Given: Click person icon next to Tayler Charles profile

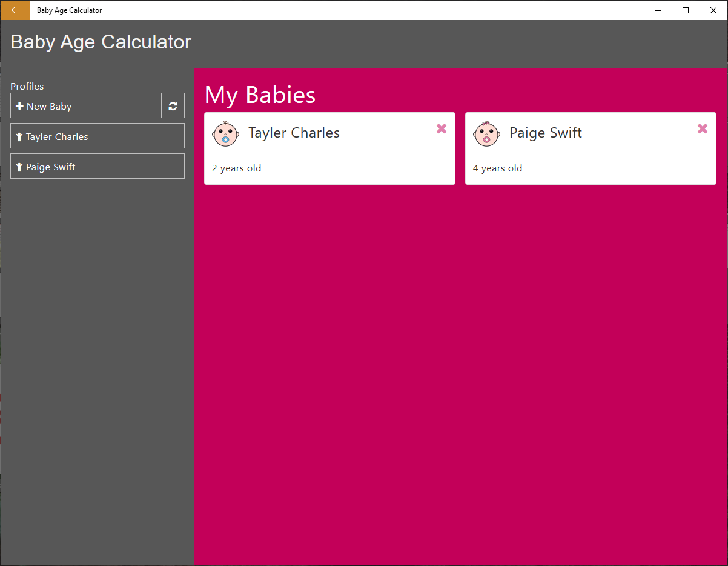Looking at the screenshot, I should (x=19, y=137).
